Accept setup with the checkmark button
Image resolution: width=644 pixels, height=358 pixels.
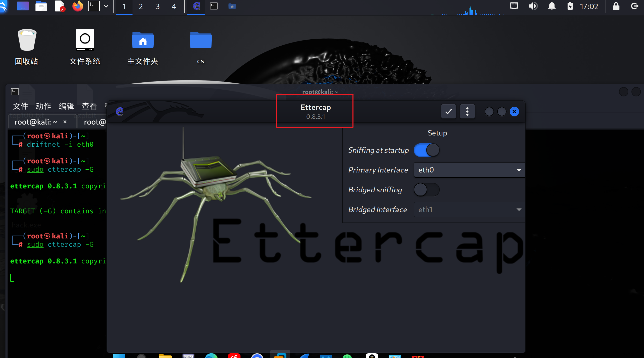[448, 112]
